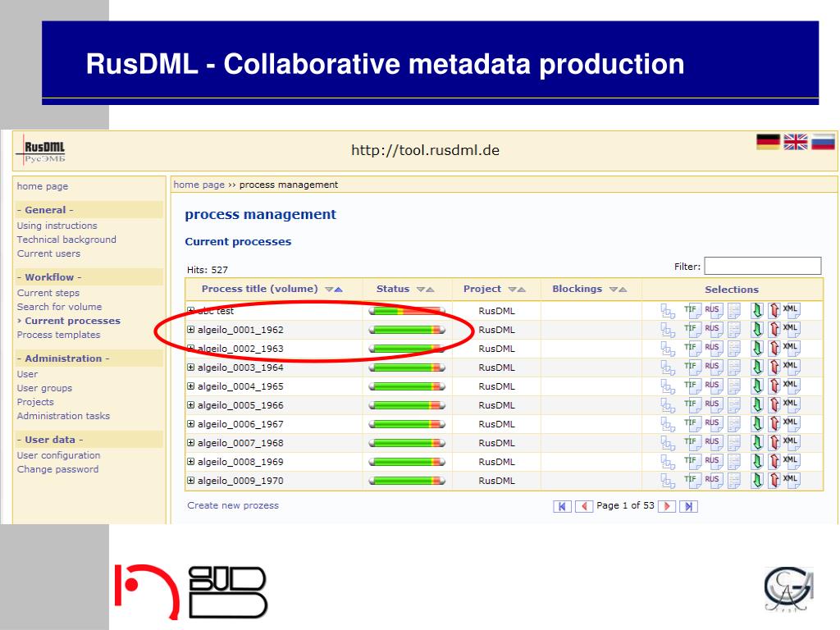Click the Projects link under Administration
This screenshot has width=840, height=630.
coord(35,402)
